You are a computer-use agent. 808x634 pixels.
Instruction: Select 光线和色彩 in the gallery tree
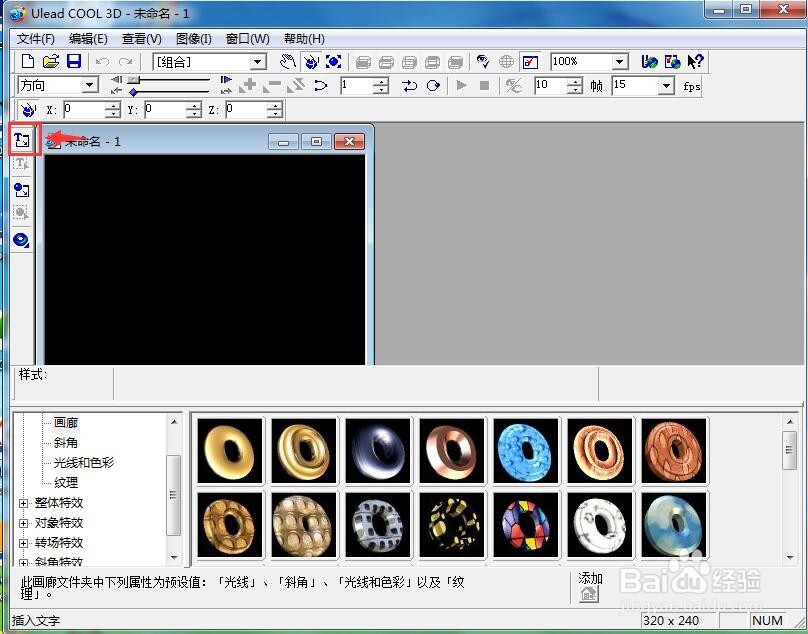[83, 462]
